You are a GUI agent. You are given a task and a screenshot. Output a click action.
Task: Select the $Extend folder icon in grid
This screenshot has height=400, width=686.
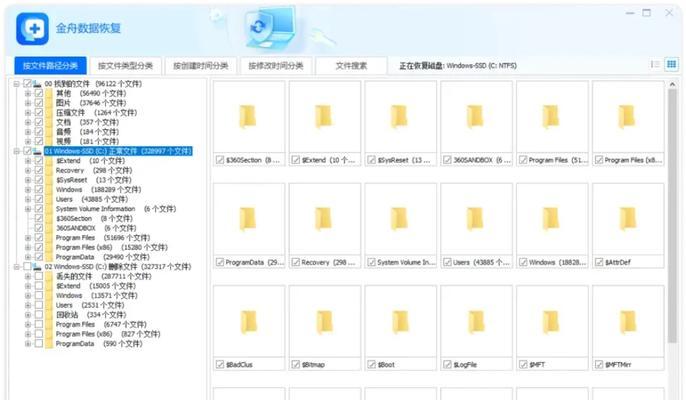point(323,117)
